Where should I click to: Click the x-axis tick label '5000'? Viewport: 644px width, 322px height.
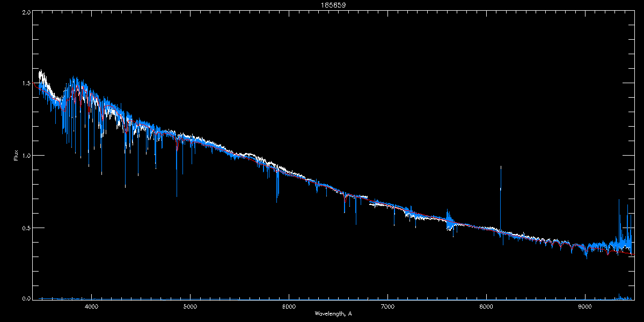[x=191, y=306]
